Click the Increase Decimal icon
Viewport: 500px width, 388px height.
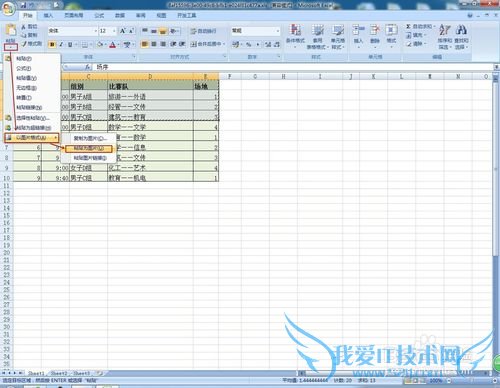click(268, 44)
